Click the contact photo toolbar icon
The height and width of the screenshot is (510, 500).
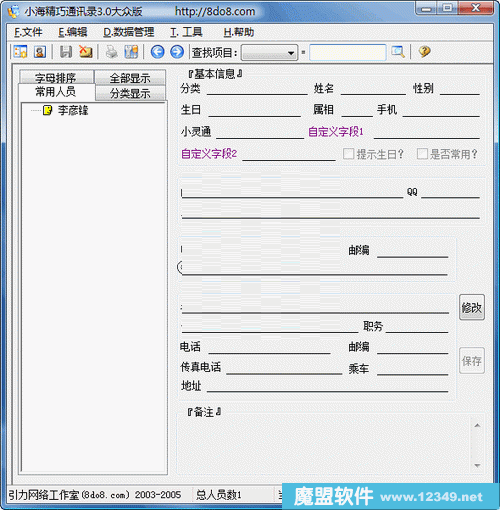point(40,52)
